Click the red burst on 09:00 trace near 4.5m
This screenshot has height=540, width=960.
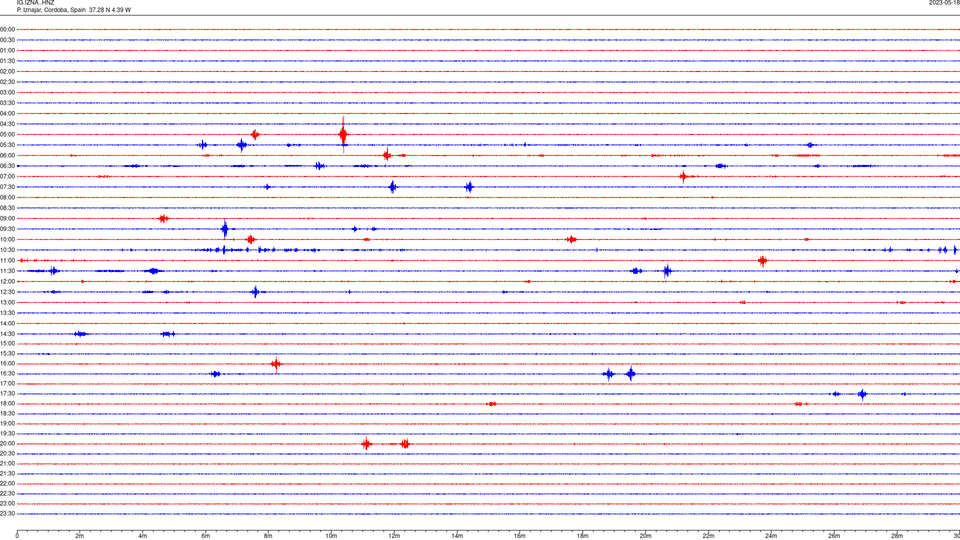[163, 219]
